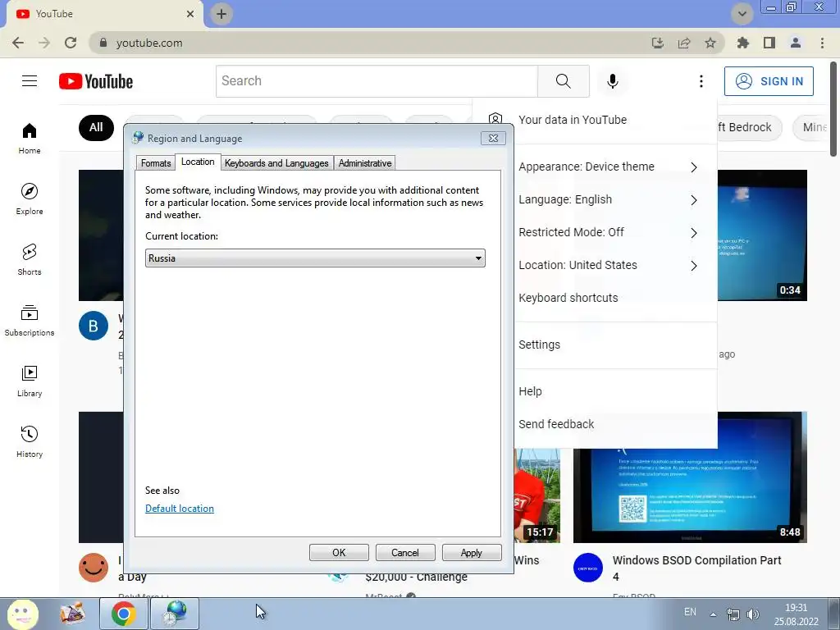Open Explore in sidebar

point(30,199)
